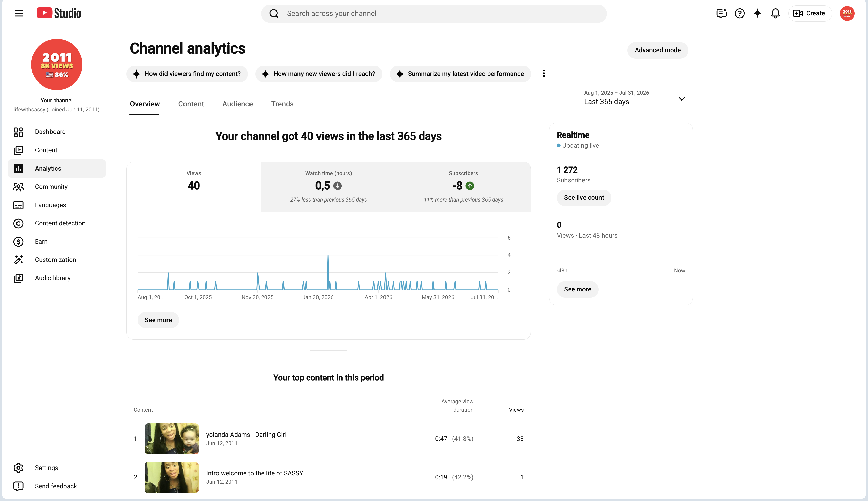Click the Intro welcome to the life of SASSY title
868x501 pixels.
[255, 473]
